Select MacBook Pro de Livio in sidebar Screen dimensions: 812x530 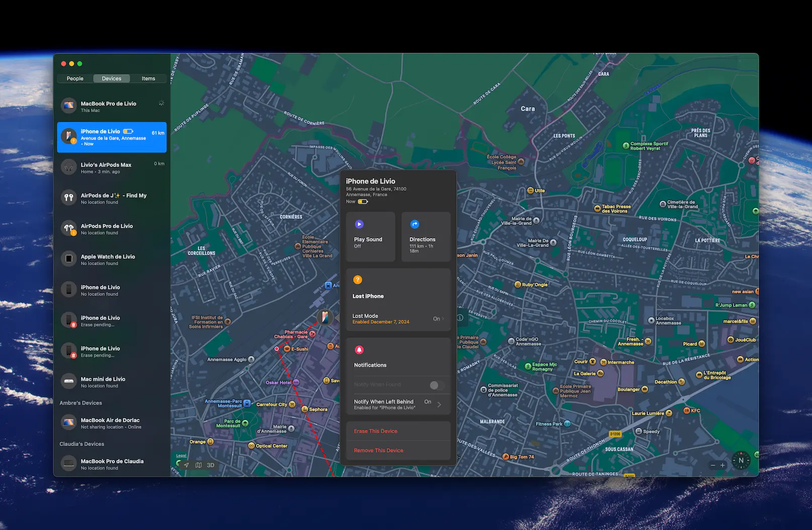click(x=112, y=106)
